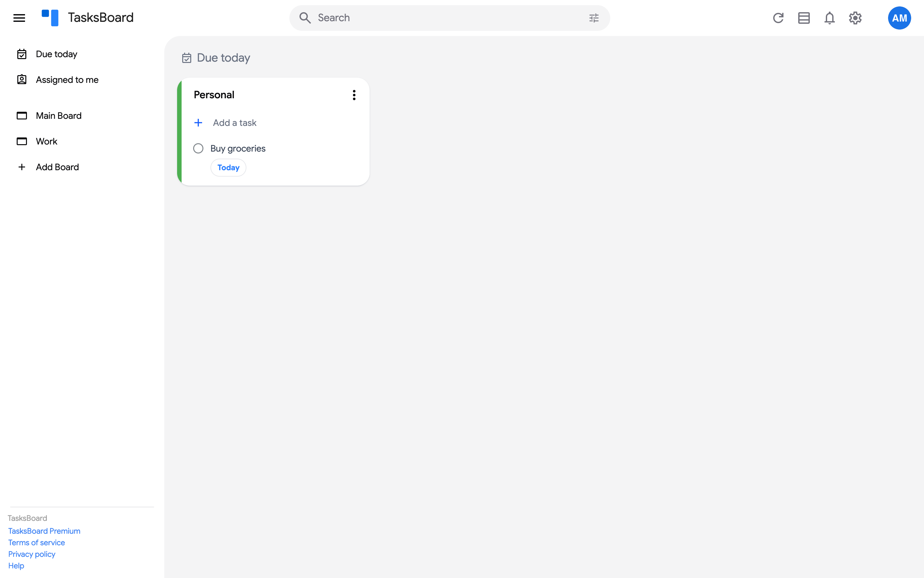Mark Buy groceries as complete

198,148
